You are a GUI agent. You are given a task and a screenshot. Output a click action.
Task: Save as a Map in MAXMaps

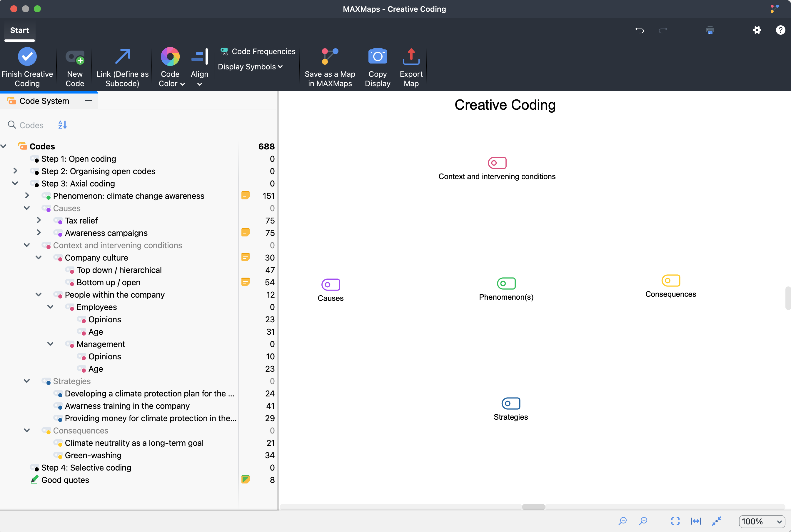pyautogui.click(x=329, y=66)
